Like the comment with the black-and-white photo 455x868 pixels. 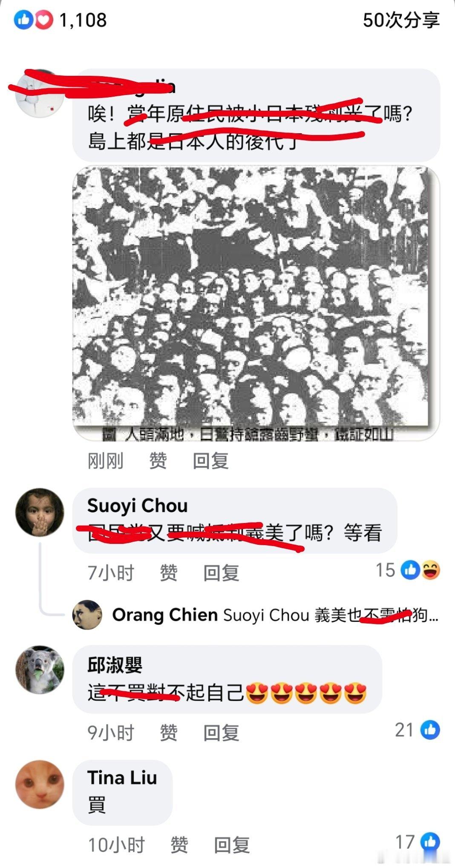point(158,461)
